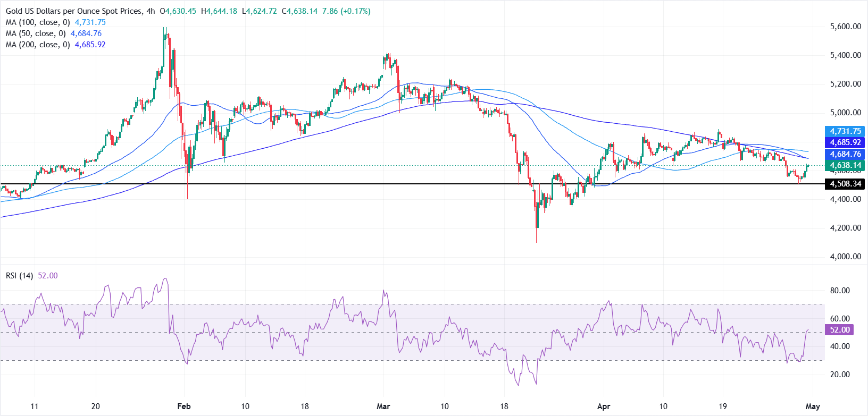868x416 pixels.
Task: Click the Apr date label on time axis
Action: (603, 406)
